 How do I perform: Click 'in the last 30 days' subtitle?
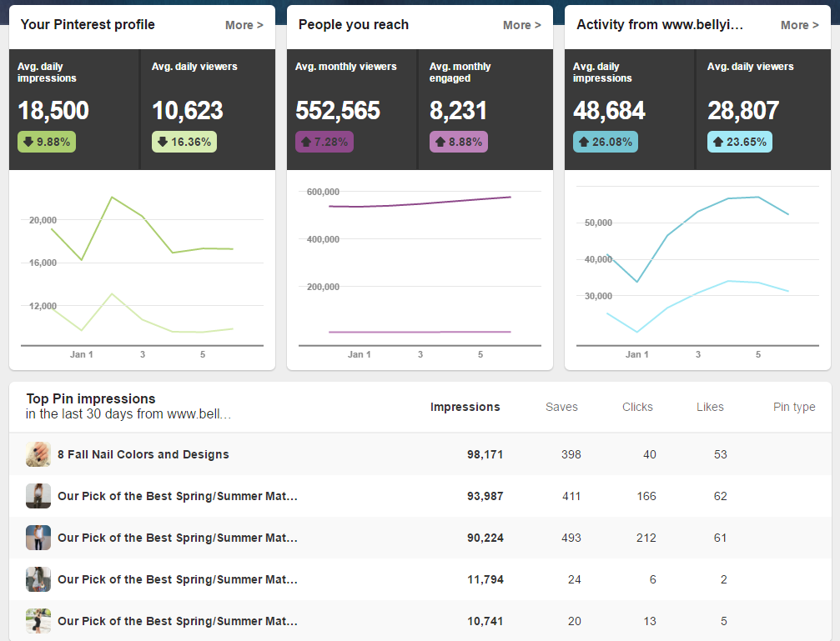[x=128, y=414]
